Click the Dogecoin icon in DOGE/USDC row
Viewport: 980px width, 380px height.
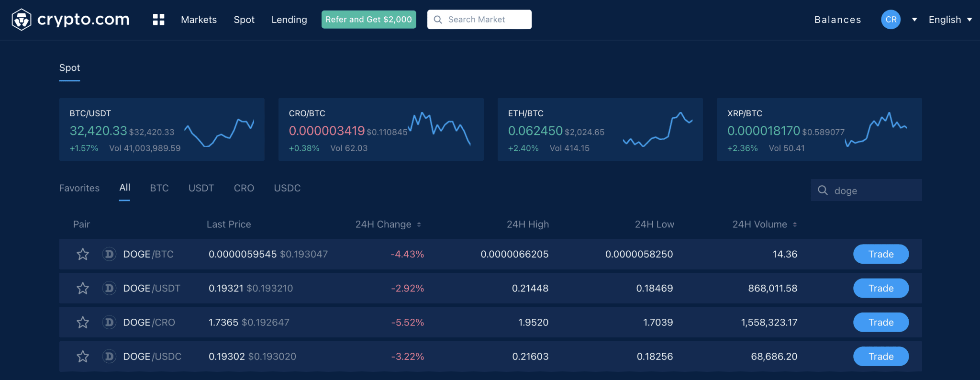point(109,357)
